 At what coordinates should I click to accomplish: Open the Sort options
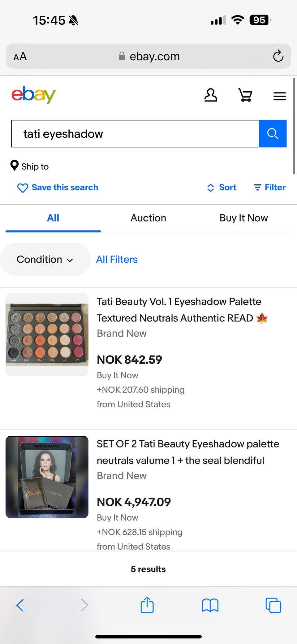(222, 188)
